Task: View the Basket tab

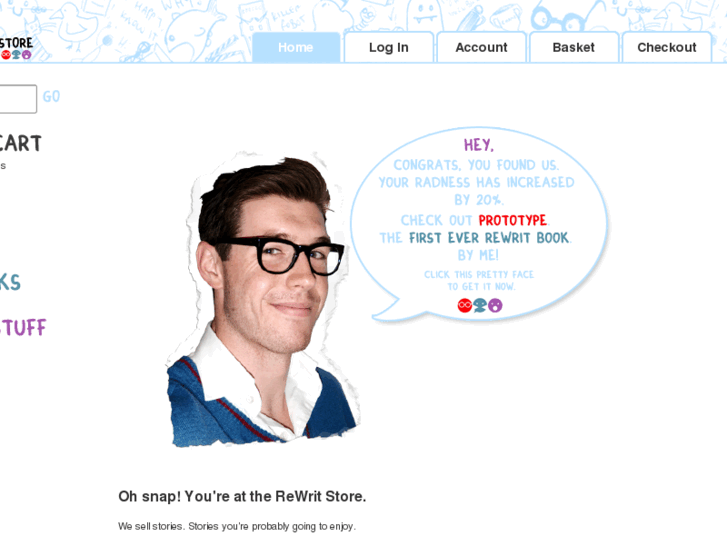Action: [x=574, y=47]
